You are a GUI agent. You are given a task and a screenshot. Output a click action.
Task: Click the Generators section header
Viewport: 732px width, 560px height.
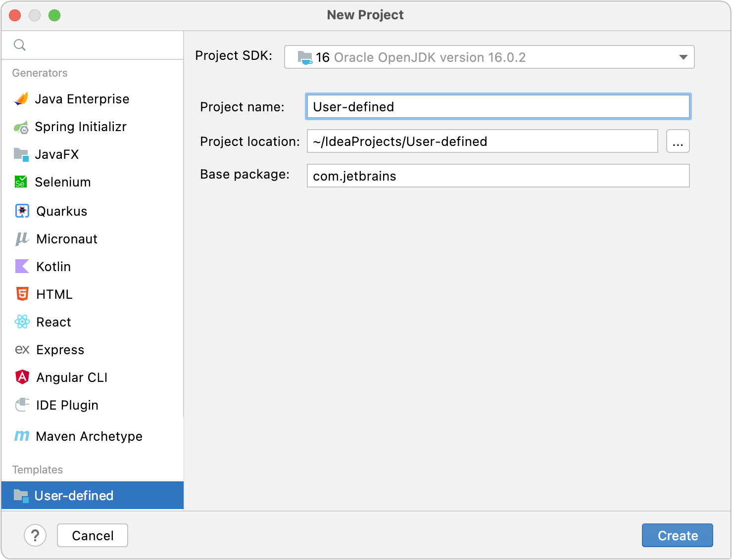point(40,73)
